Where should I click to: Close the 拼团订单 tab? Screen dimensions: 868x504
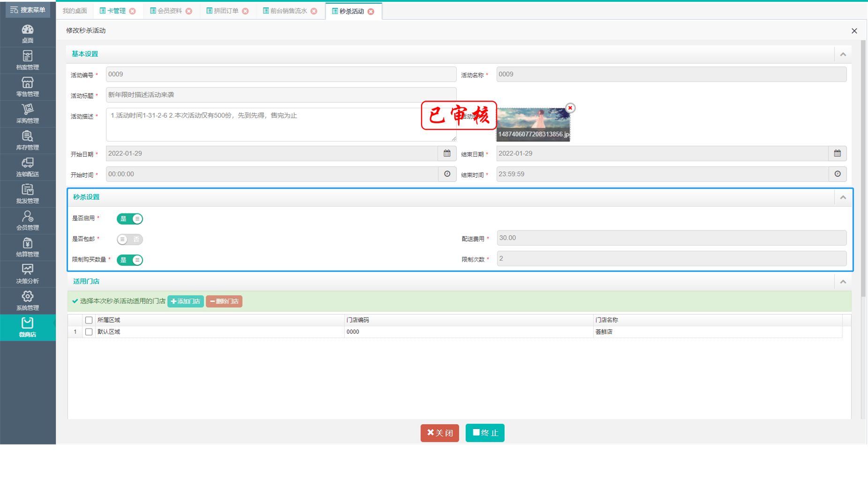click(245, 11)
